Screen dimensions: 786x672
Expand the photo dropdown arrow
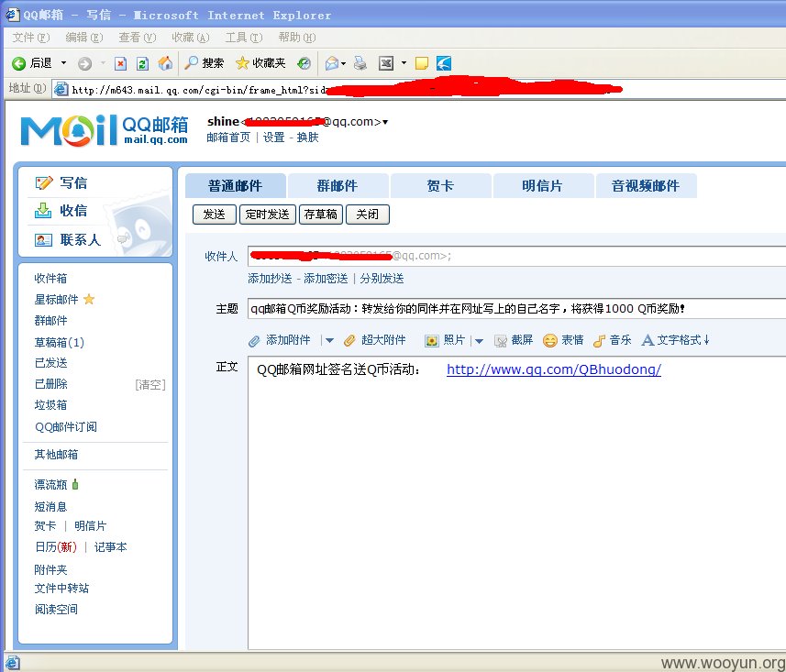point(479,341)
